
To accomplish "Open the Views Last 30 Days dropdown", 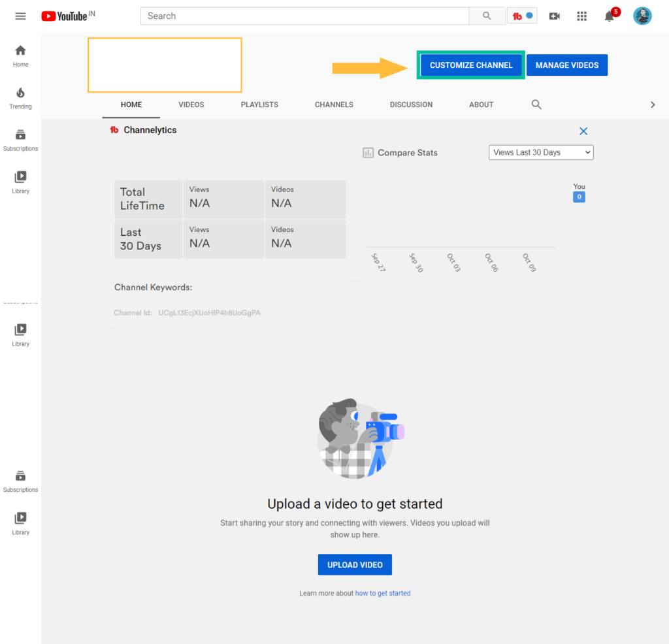I will click(540, 152).
